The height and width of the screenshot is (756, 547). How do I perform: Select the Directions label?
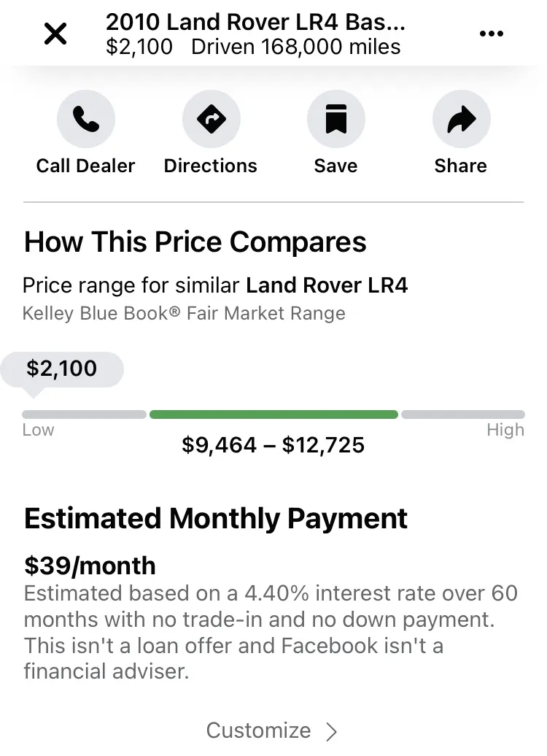(211, 166)
